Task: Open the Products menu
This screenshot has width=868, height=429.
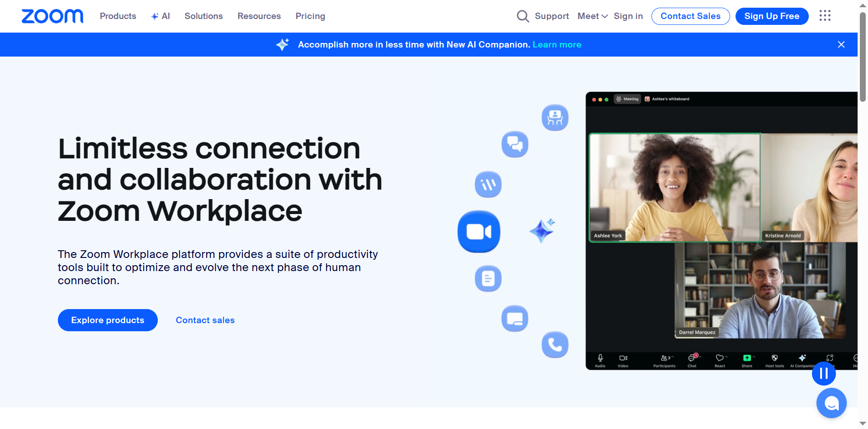Action: (118, 16)
